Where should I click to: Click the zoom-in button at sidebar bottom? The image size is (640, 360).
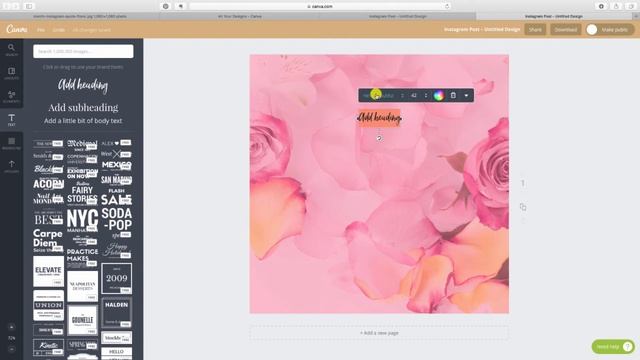(x=11, y=327)
